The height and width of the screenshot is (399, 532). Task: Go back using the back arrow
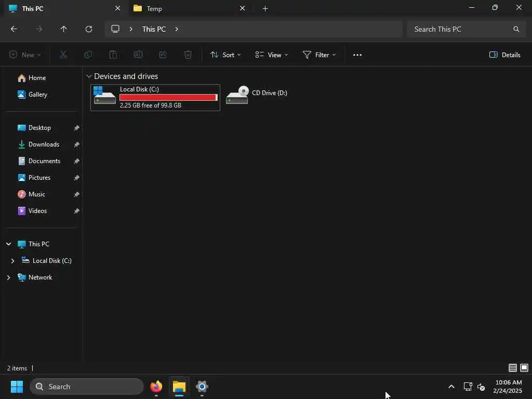pos(14,29)
